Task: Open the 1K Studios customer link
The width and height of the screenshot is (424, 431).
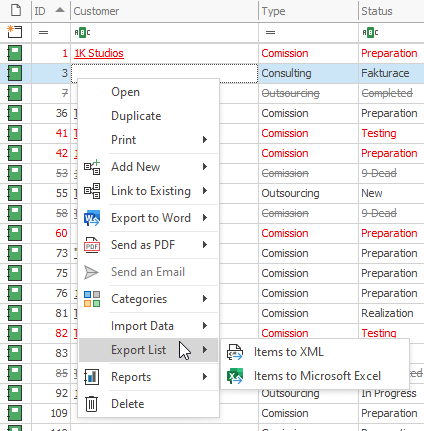Action: (x=99, y=53)
